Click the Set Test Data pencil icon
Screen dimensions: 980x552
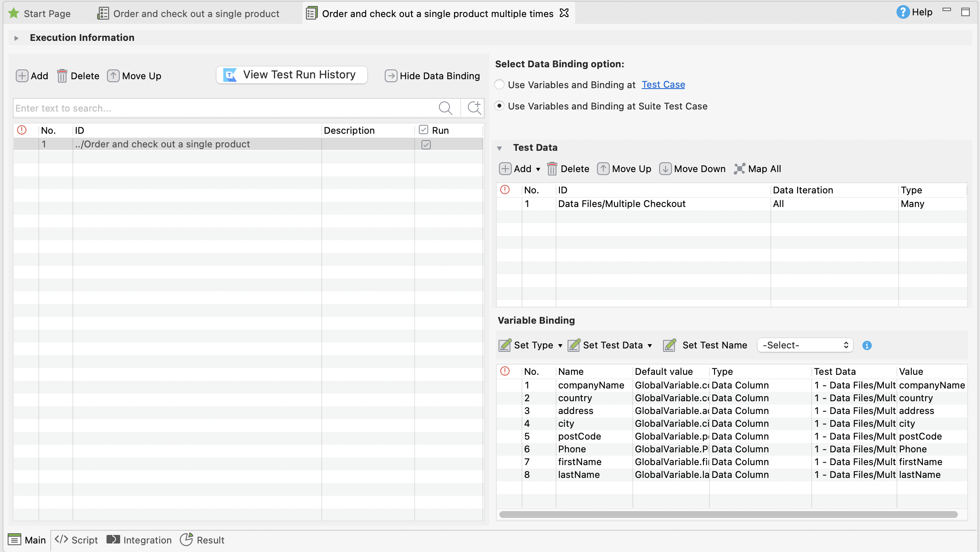tap(574, 345)
